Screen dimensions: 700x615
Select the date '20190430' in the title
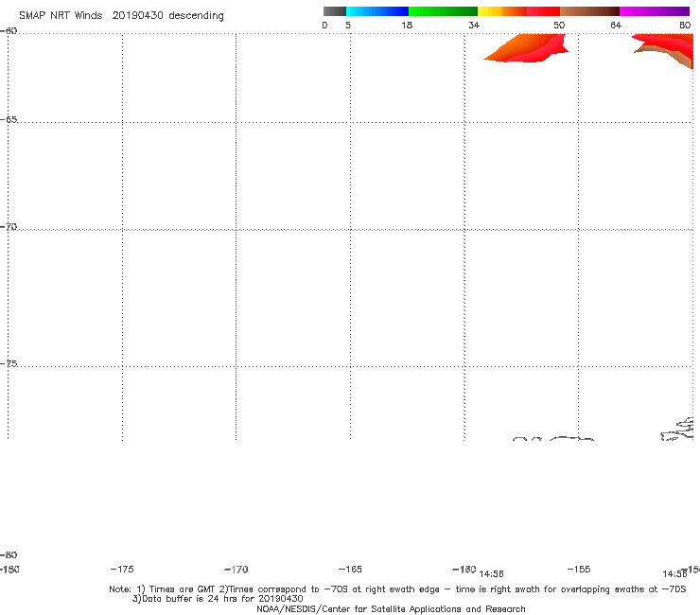tap(137, 16)
